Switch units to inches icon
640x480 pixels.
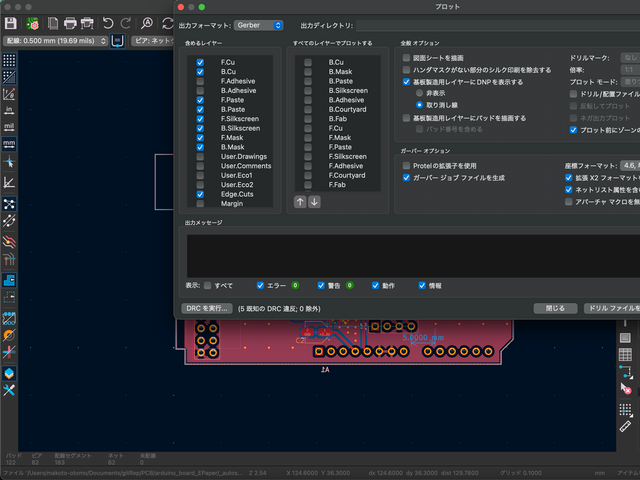pos(9,109)
